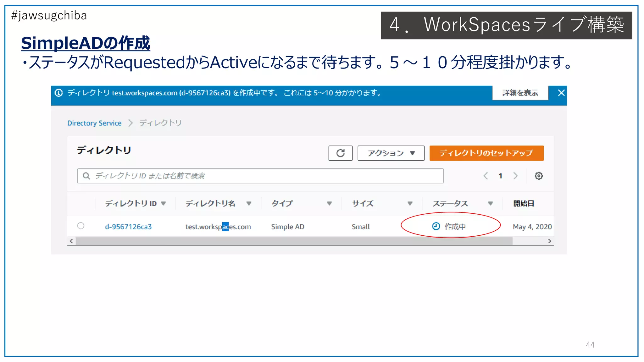The image size is (644, 362).
Task: Click the test.workspaces.com directory name cell
Action: (218, 227)
